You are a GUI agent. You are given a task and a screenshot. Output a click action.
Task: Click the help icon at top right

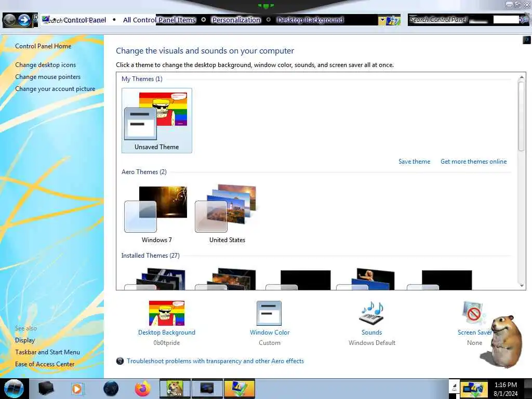pos(527,40)
